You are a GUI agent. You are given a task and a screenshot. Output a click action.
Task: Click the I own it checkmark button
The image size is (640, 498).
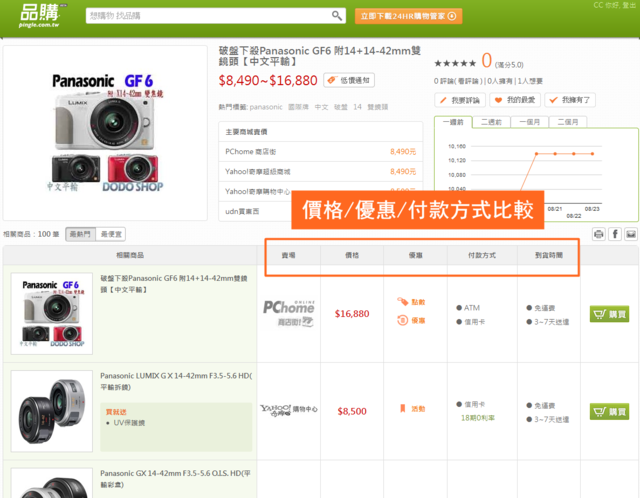coord(570,100)
